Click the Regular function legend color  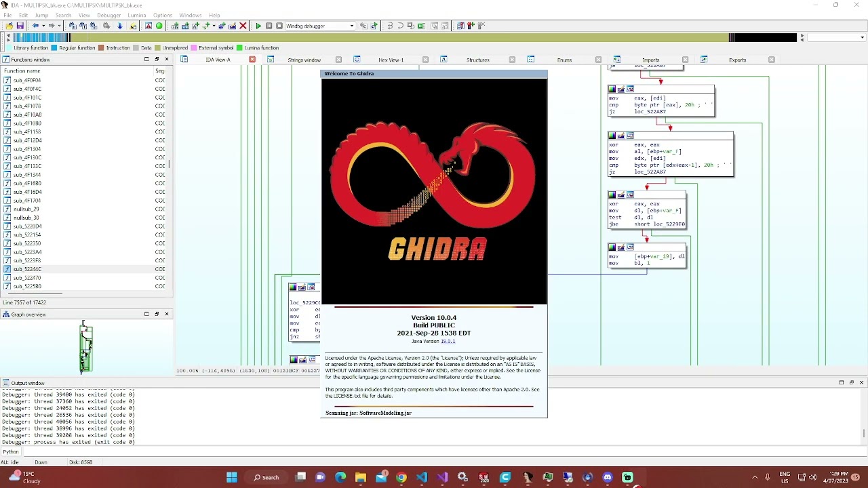tap(56, 48)
